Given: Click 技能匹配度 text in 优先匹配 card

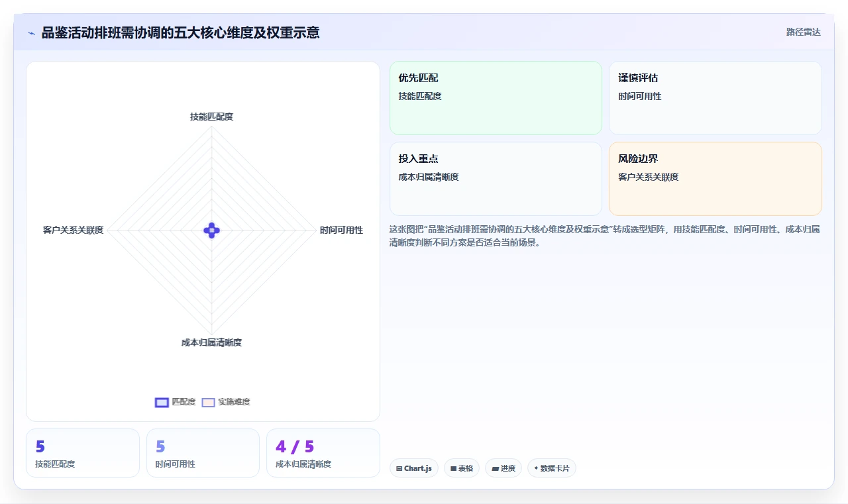Looking at the screenshot, I should tap(420, 96).
